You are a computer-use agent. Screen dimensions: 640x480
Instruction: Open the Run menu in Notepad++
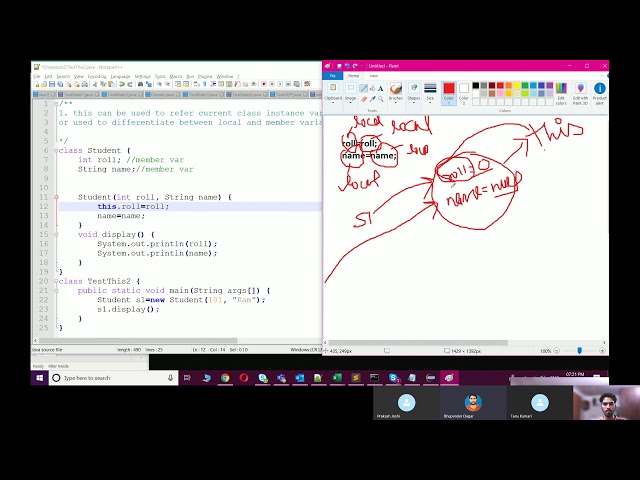(x=190, y=76)
